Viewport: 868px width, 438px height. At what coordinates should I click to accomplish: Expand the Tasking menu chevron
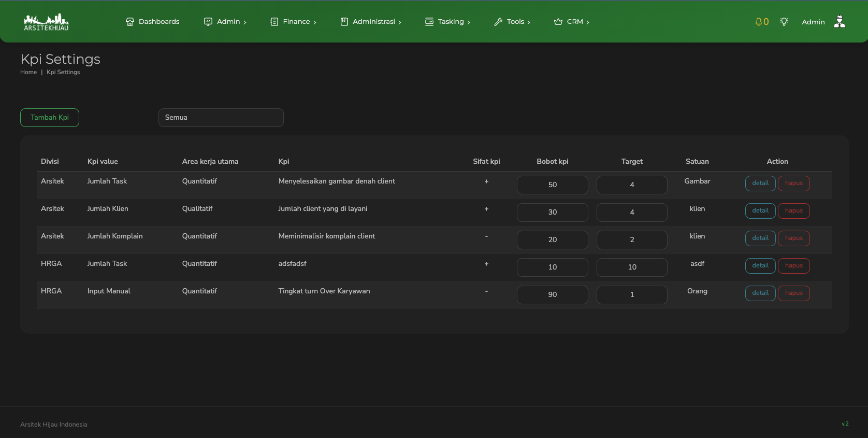click(x=469, y=22)
